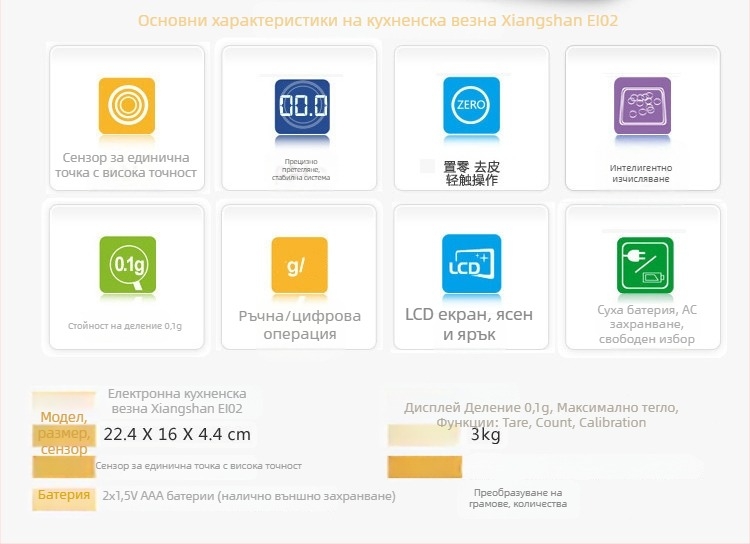Click 'Преобразуване на грамове, количества' text
This screenshot has height=544, width=750.
tap(518, 498)
